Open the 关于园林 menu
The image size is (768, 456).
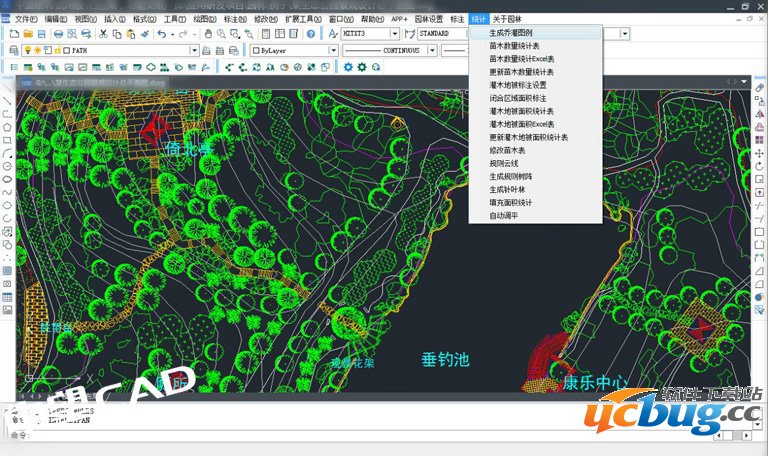point(507,19)
